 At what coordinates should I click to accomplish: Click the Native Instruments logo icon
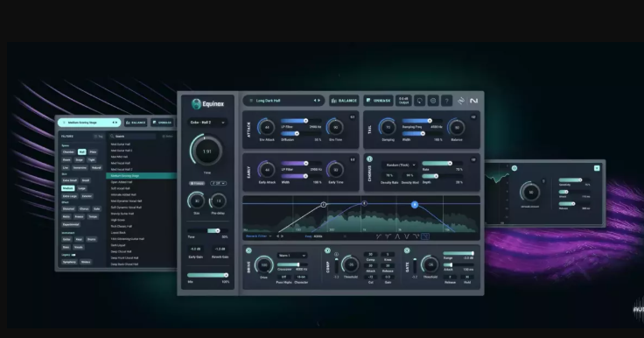pyautogui.click(x=474, y=101)
